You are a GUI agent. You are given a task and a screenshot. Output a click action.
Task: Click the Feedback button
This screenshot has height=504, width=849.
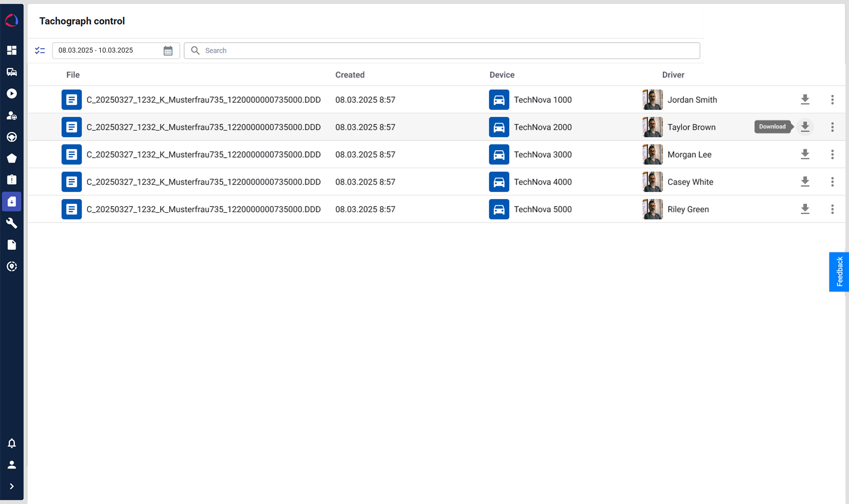(x=839, y=272)
